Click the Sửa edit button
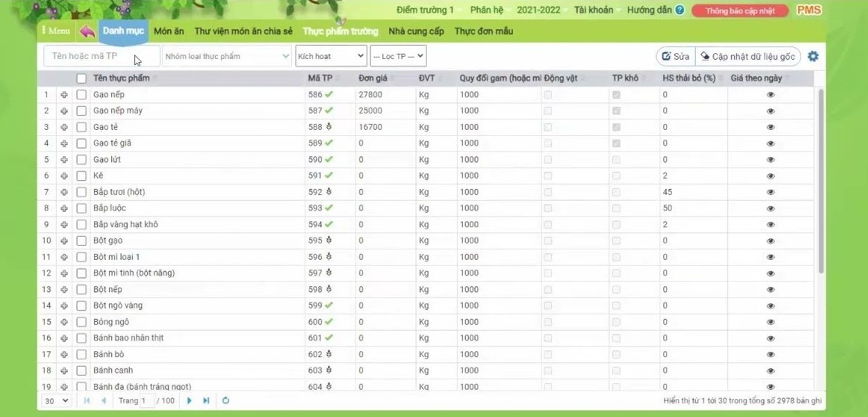Image resolution: width=868 pixels, height=417 pixels. click(x=675, y=56)
